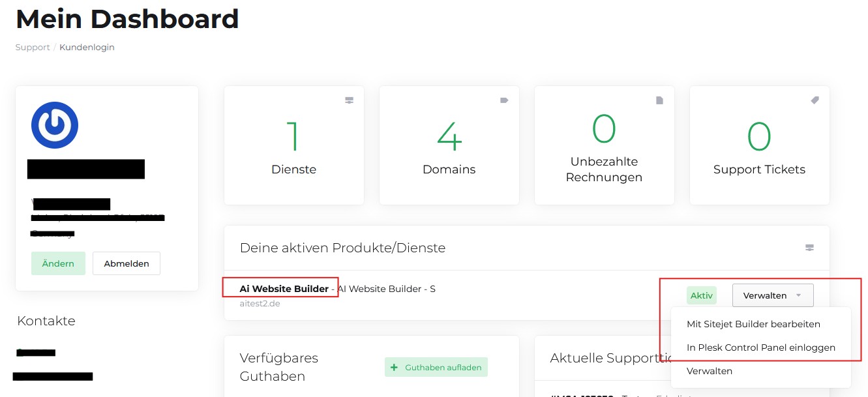
Task: Click the tag icon on Domains card
Action: (x=504, y=100)
